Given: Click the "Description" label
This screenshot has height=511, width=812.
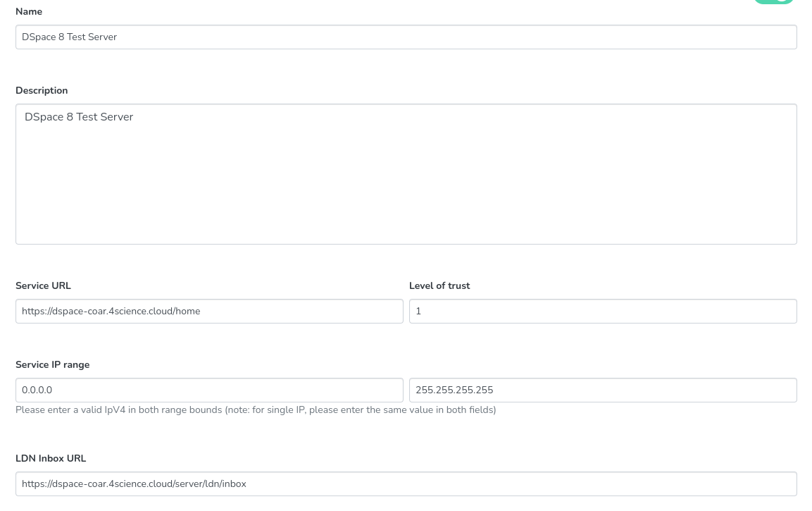Looking at the screenshot, I should tap(42, 91).
